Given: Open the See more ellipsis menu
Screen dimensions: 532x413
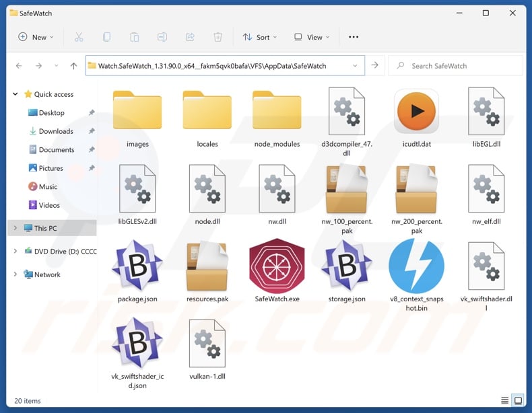Looking at the screenshot, I should 354,37.
